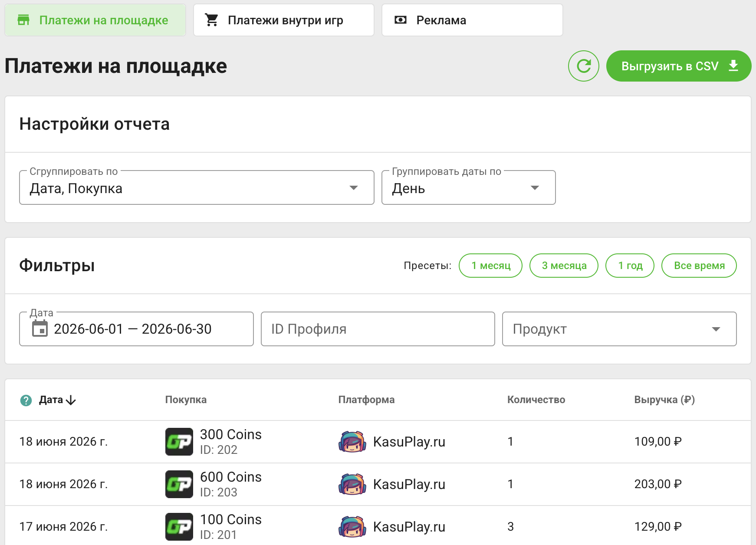Viewport: 756px width, 545px height.
Task: Click the help question mark icon by Дата
Action: point(26,400)
